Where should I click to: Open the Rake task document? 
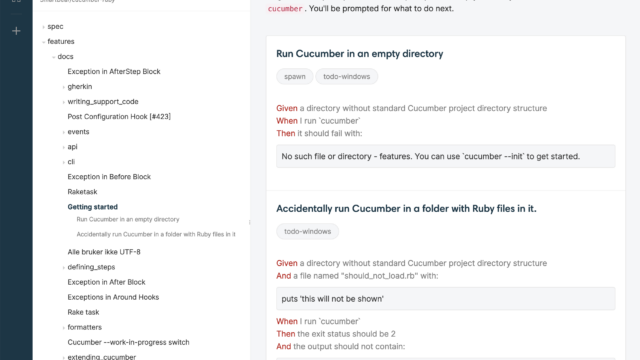83,312
